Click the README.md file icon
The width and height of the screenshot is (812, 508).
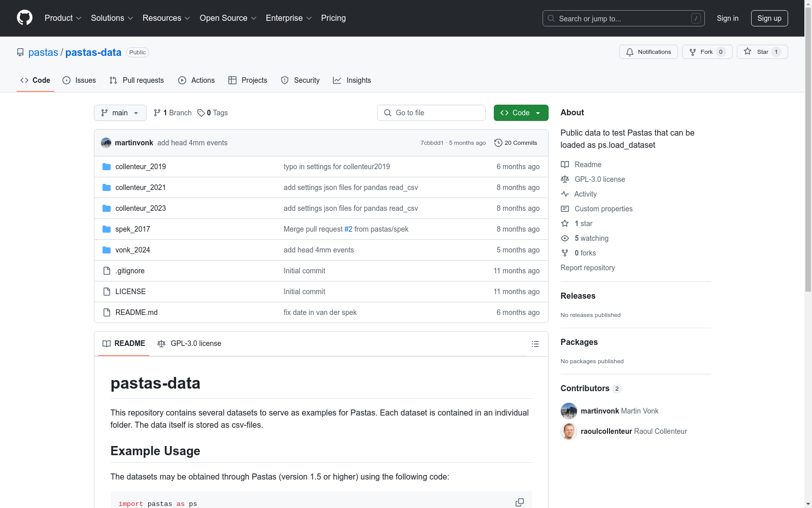point(107,312)
